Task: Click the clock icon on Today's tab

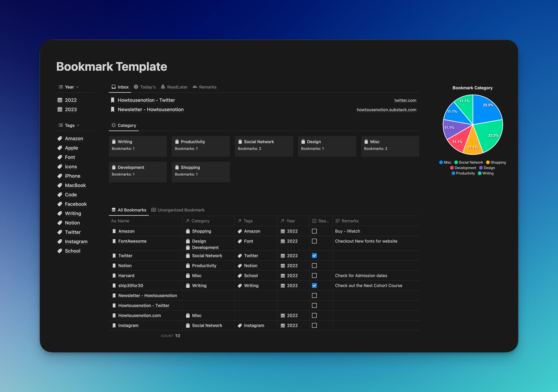Action: [x=136, y=87]
